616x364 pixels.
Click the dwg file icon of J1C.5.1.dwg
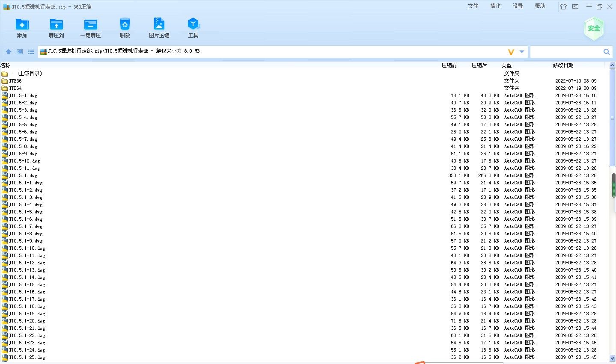pyautogui.click(x=5, y=175)
